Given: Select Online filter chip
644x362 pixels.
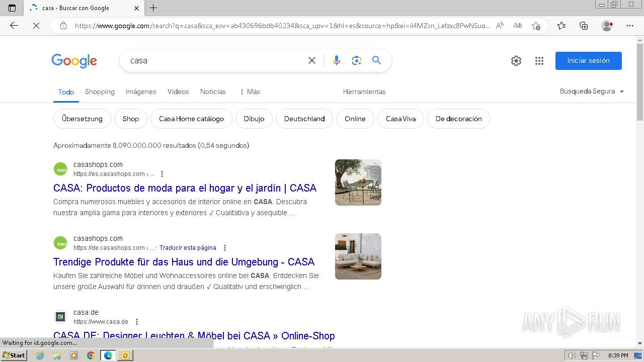Looking at the screenshot, I should click(355, 119).
